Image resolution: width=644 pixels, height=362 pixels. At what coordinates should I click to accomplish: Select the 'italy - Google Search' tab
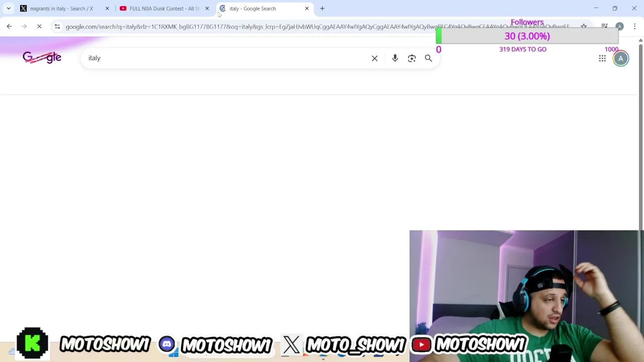pos(264,9)
